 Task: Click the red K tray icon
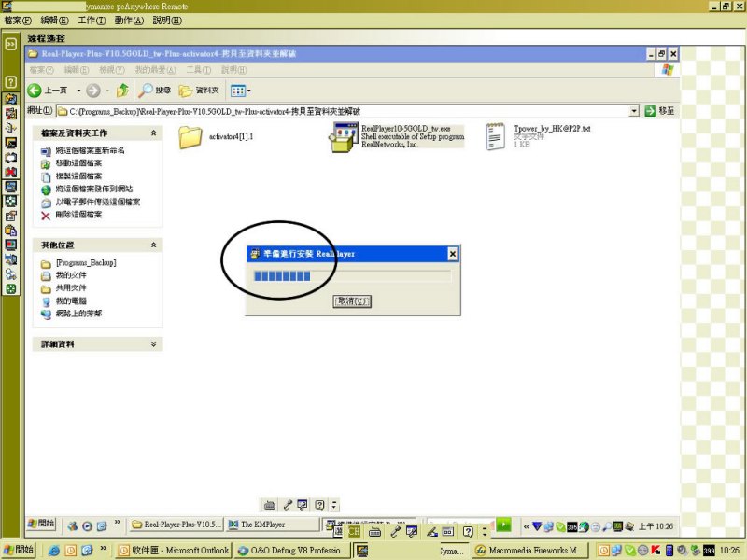(x=656, y=551)
